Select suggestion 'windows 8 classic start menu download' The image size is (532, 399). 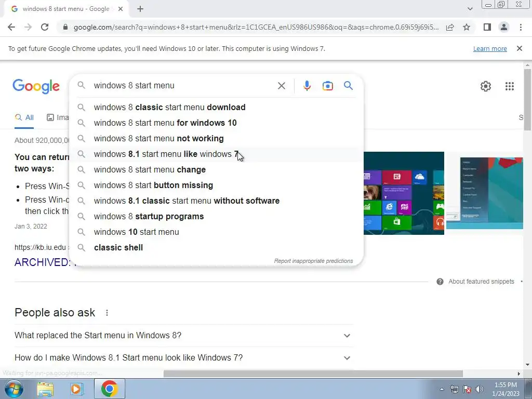tap(217, 107)
